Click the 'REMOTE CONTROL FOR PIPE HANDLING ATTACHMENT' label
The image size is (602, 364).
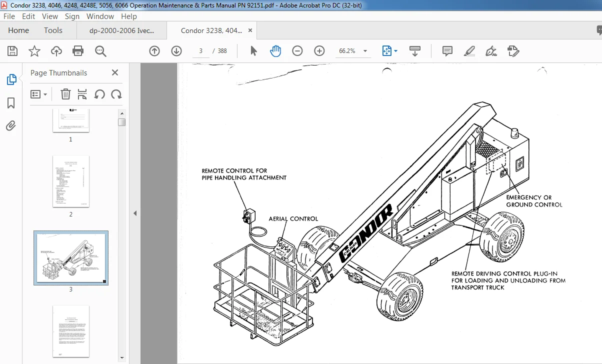coord(244,174)
